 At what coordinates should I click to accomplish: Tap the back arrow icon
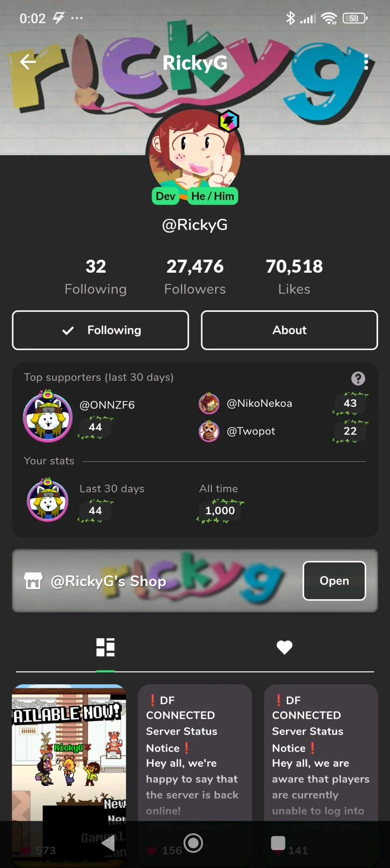coord(28,62)
